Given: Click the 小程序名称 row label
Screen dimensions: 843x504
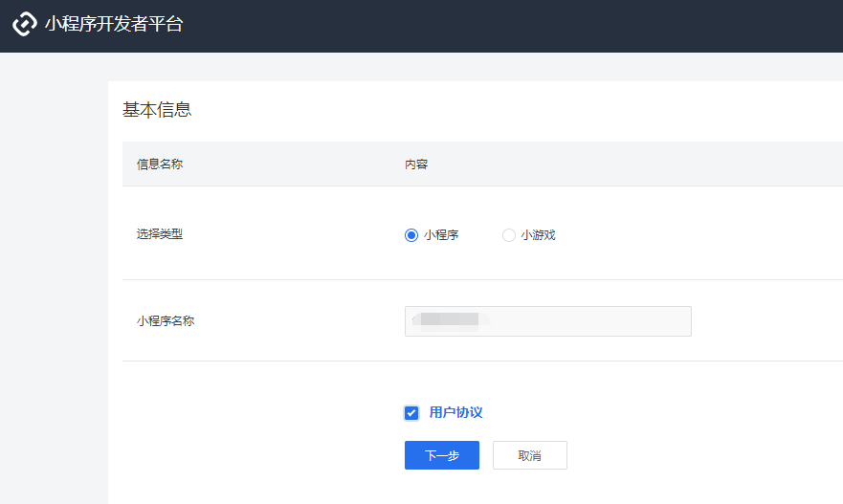Looking at the screenshot, I should pyautogui.click(x=166, y=321).
